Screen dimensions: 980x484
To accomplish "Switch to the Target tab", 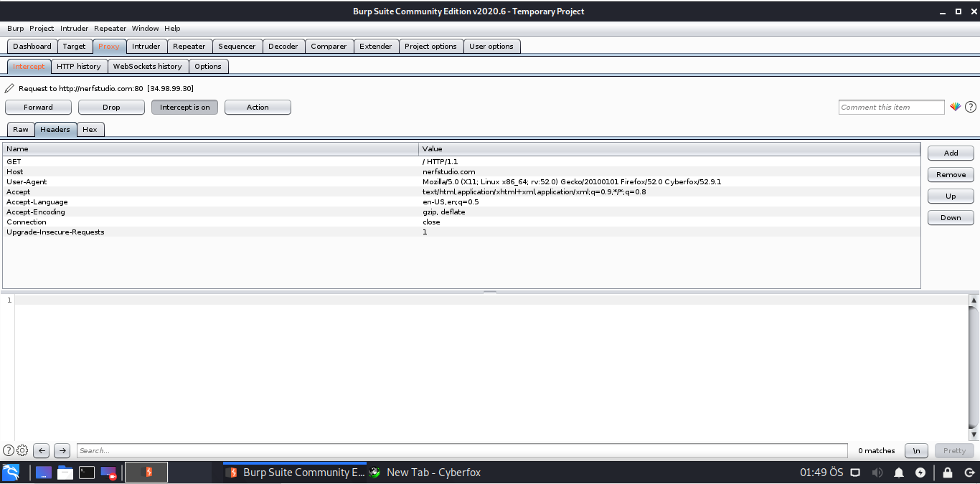I will tap(74, 46).
